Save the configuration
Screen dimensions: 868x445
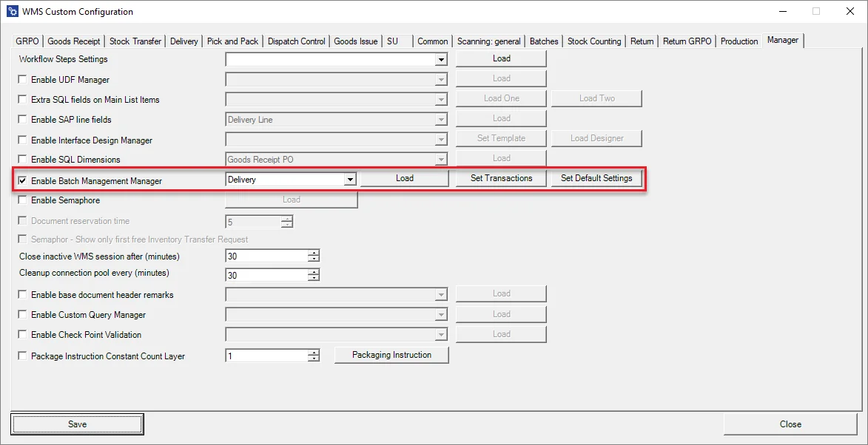coord(77,424)
